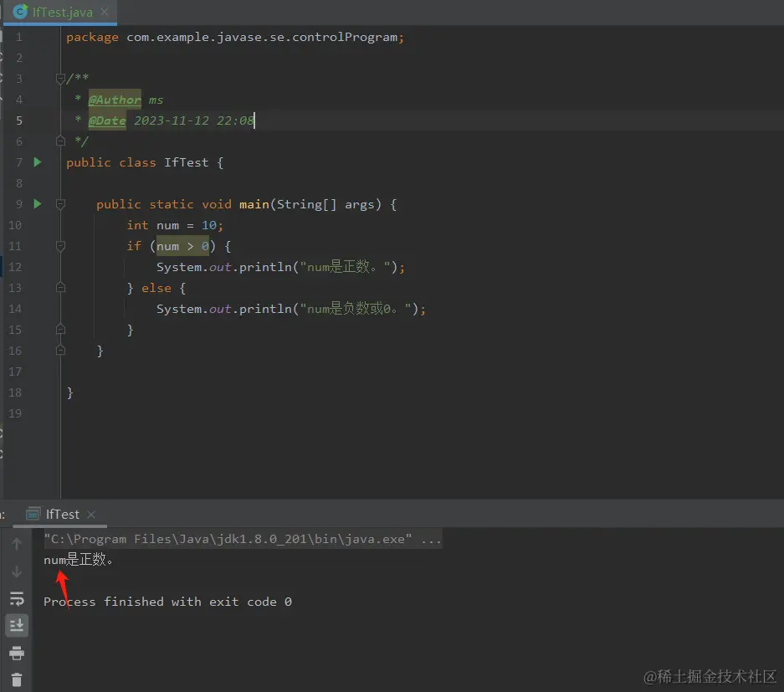784x692 pixels.
Task: Toggle soft-wrap in the run console
Action: [17, 598]
